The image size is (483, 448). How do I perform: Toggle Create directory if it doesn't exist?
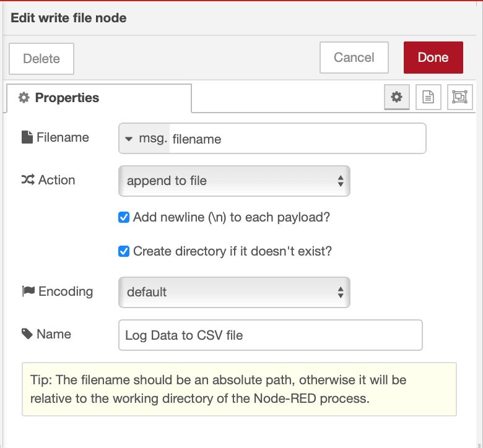(x=123, y=251)
